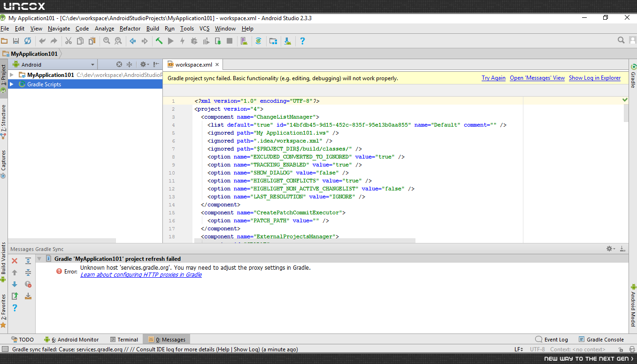Open the VCS menu
The height and width of the screenshot is (364, 637).
[204, 29]
